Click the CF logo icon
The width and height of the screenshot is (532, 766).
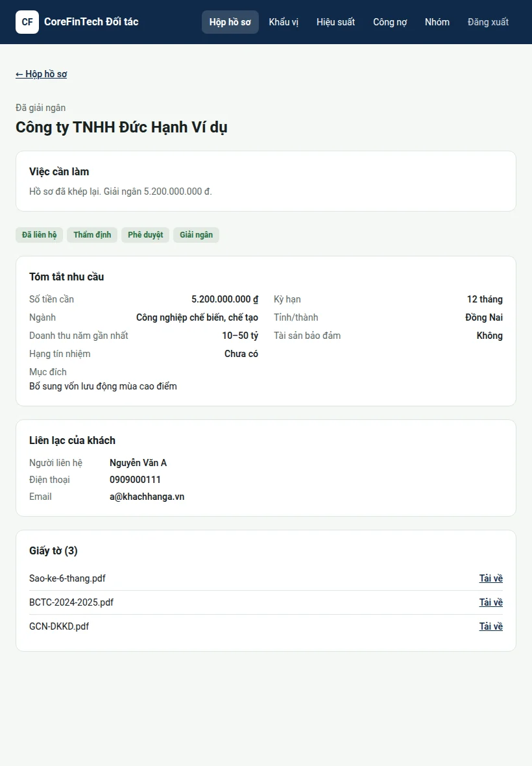tap(27, 22)
